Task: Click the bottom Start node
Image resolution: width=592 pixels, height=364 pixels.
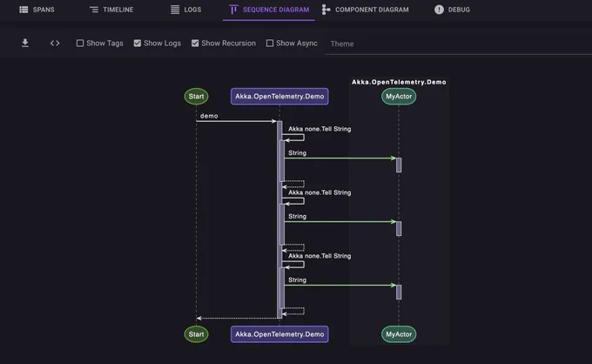Action: [196, 334]
